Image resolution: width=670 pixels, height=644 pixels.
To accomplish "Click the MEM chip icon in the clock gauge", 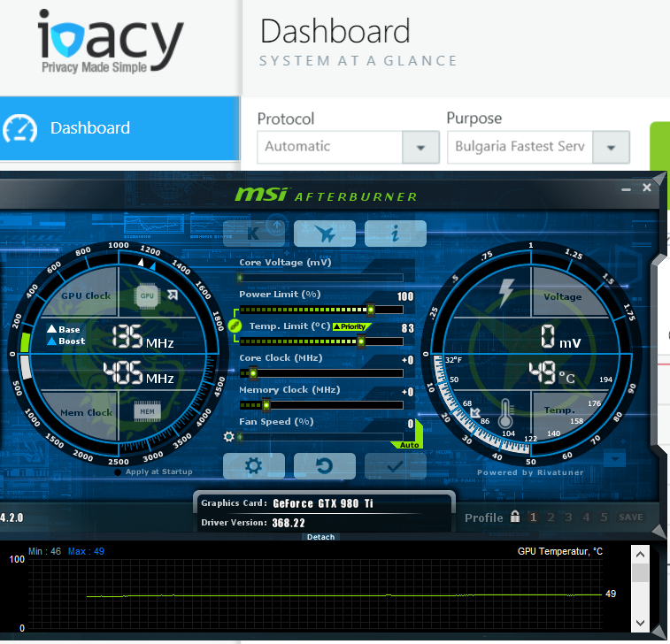I will [x=148, y=411].
